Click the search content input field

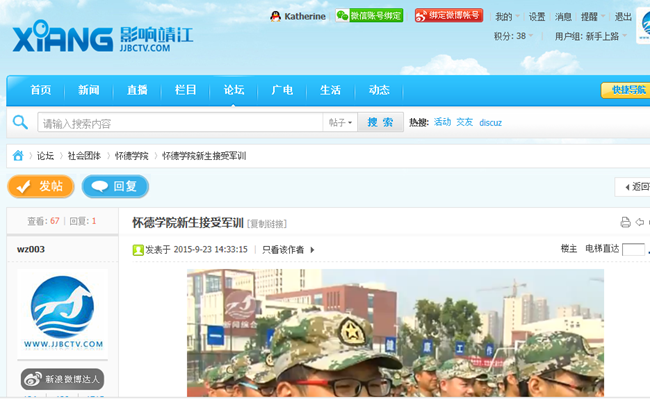click(x=180, y=122)
